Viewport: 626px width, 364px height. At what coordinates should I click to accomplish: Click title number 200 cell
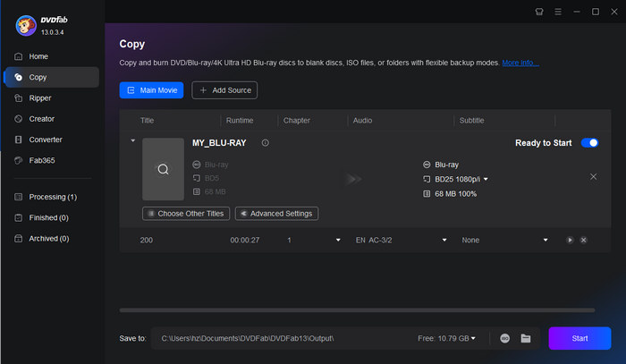(146, 240)
